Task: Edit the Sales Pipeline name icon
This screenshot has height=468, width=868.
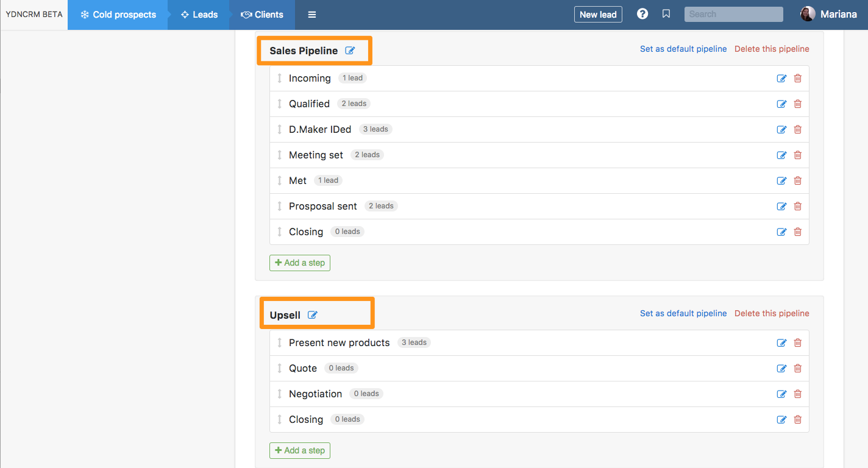Action: 350,51
